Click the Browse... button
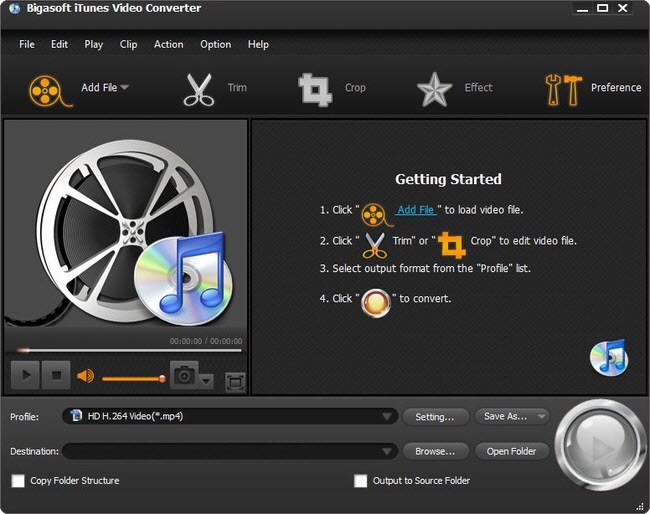Viewport: 650px width, 514px height. (x=435, y=451)
